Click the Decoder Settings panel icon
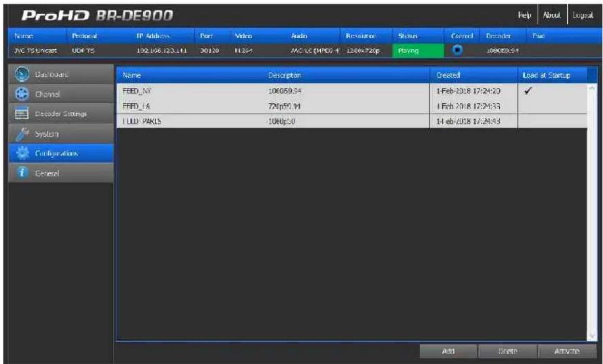The width and height of the screenshot is (603, 364). [x=21, y=114]
